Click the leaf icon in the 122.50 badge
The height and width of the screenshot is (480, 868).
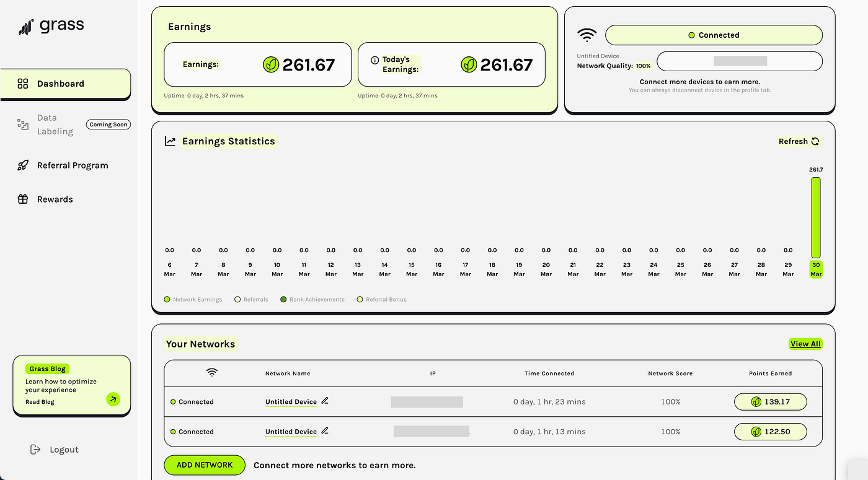(x=756, y=432)
